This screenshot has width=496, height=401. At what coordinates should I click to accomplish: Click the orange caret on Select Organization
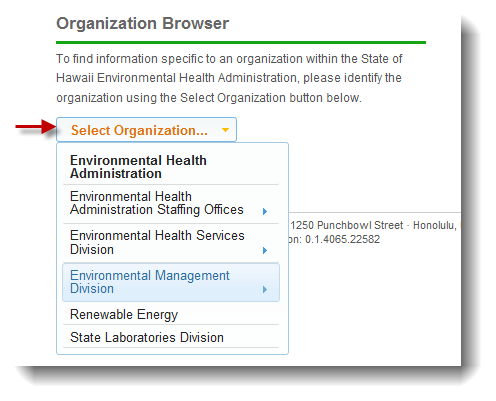pos(225,130)
